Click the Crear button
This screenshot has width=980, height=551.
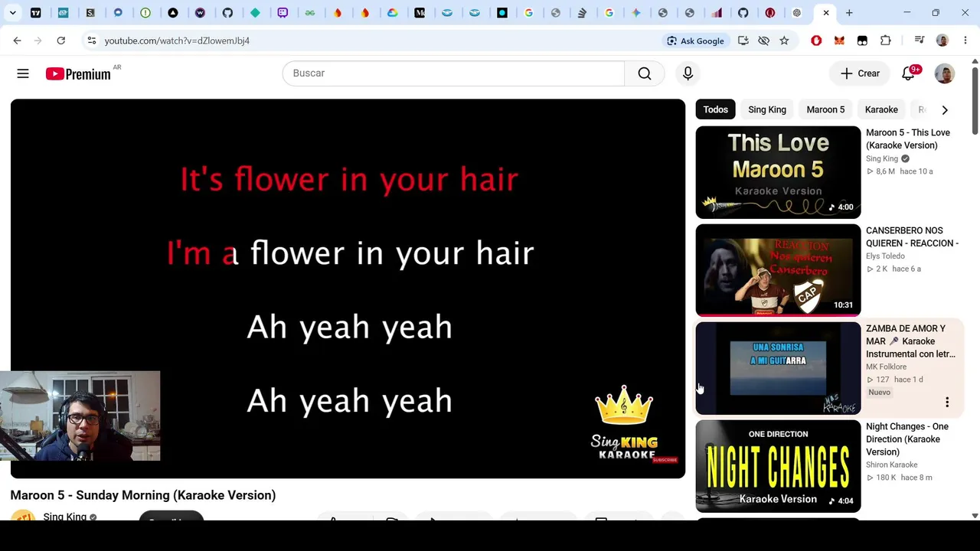point(860,73)
